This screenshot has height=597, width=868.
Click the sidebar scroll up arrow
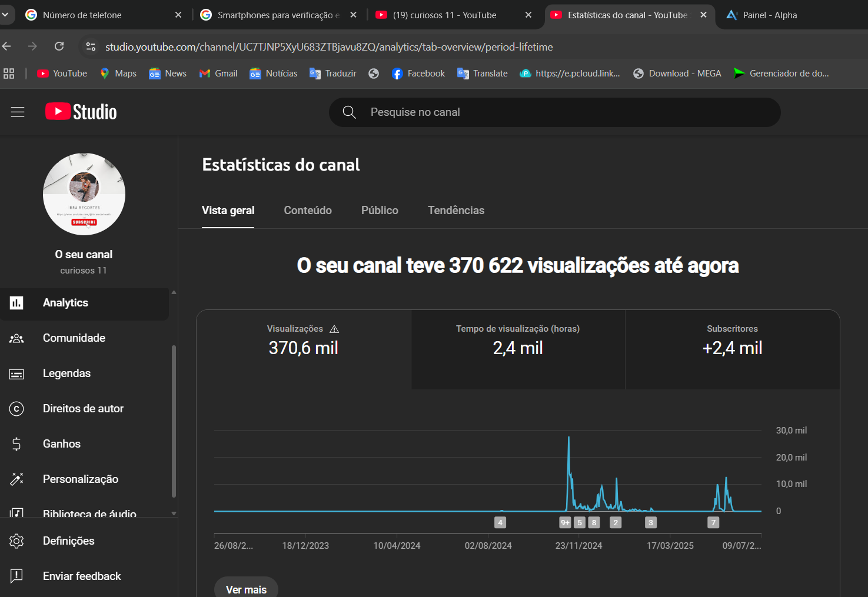174,292
